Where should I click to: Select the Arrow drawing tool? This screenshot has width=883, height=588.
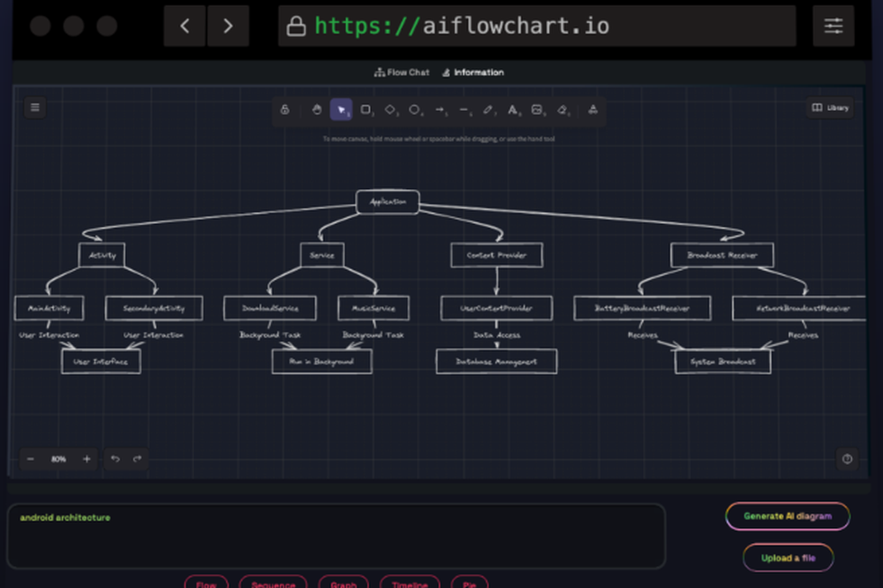[x=440, y=109]
